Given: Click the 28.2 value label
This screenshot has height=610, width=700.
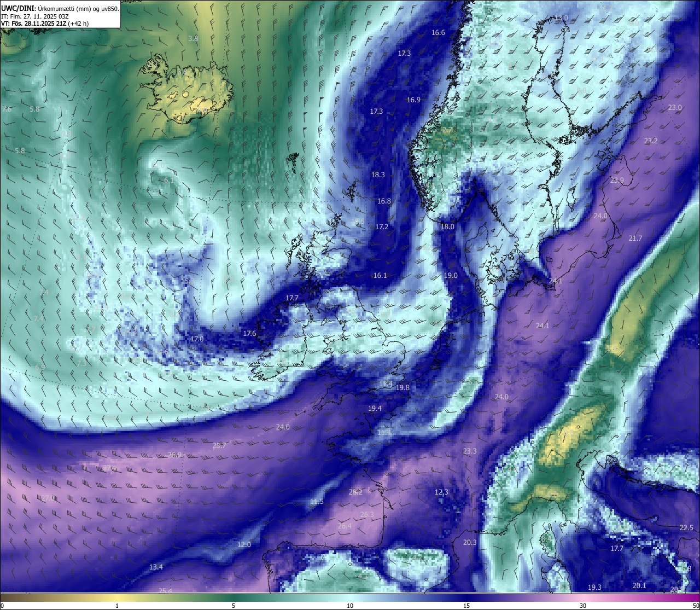Looking at the screenshot, I should pyautogui.click(x=355, y=492).
